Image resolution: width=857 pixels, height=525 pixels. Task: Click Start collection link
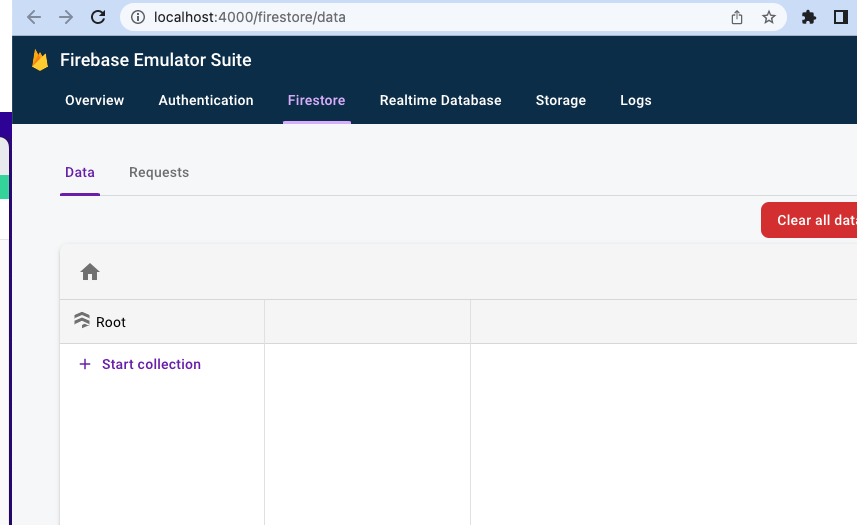(x=151, y=364)
